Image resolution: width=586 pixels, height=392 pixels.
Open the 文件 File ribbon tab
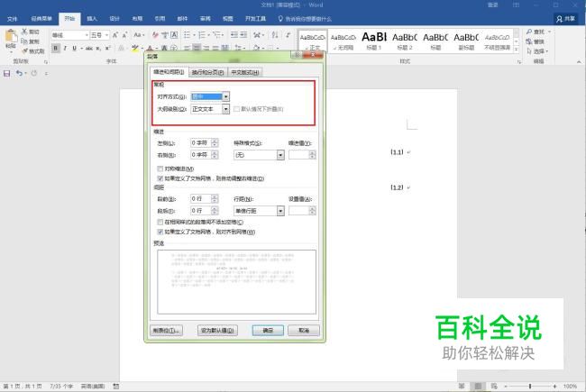point(13,19)
